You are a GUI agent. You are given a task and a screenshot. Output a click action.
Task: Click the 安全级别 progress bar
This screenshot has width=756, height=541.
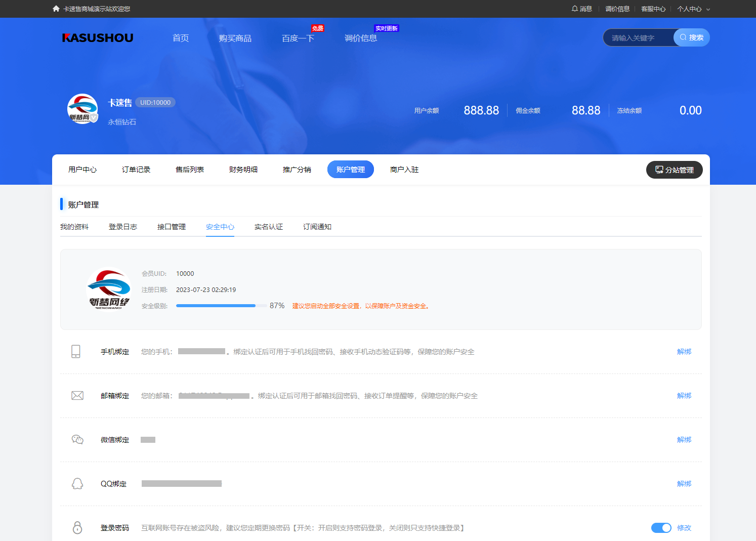tap(222, 306)
